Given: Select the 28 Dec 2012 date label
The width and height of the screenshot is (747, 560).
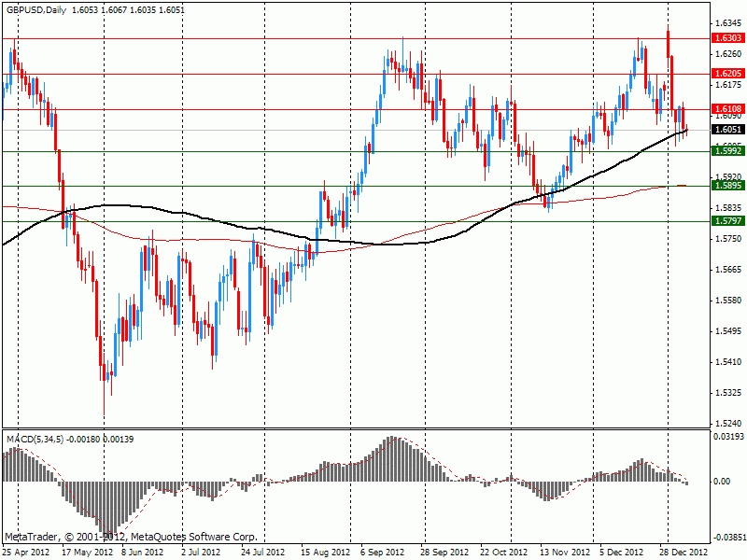Looking at the screenshot, I should 684,552.
